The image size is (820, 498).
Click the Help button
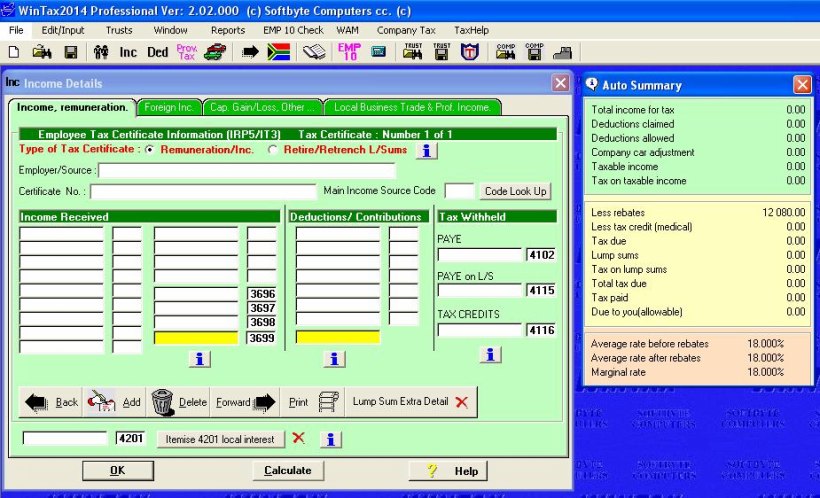coord(448,471)
